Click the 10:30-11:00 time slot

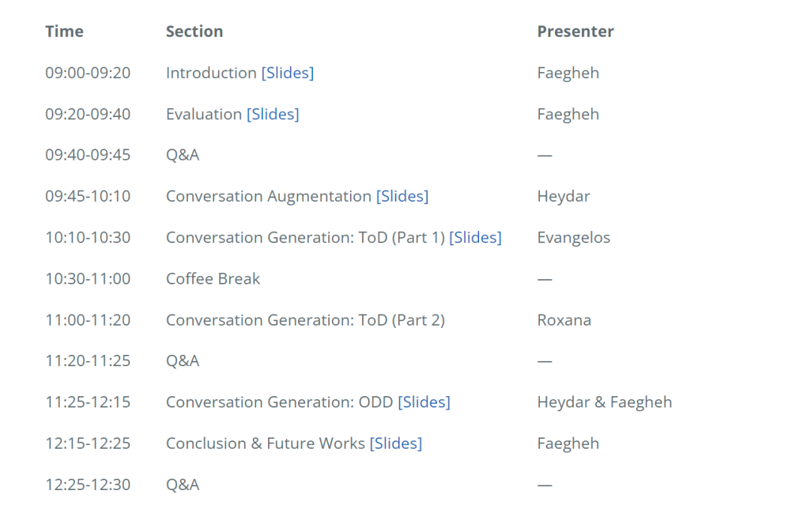pos(88,279)
